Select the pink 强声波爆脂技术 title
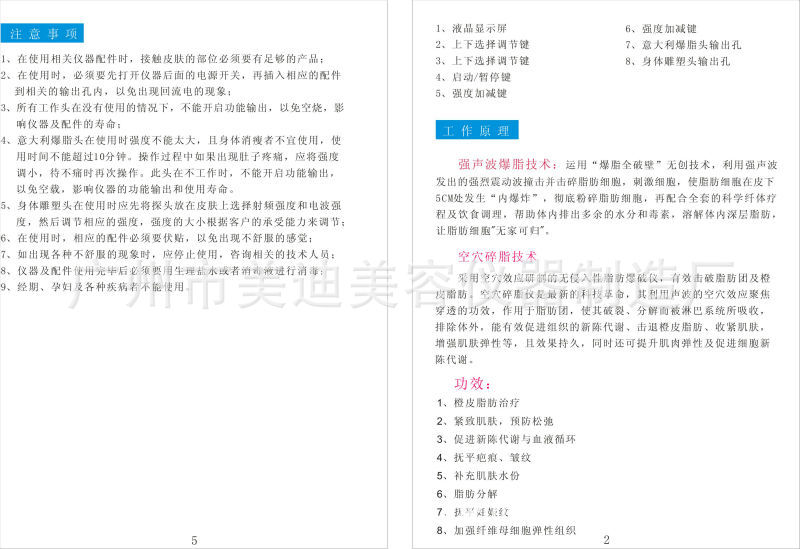 (x=508, y=164)
